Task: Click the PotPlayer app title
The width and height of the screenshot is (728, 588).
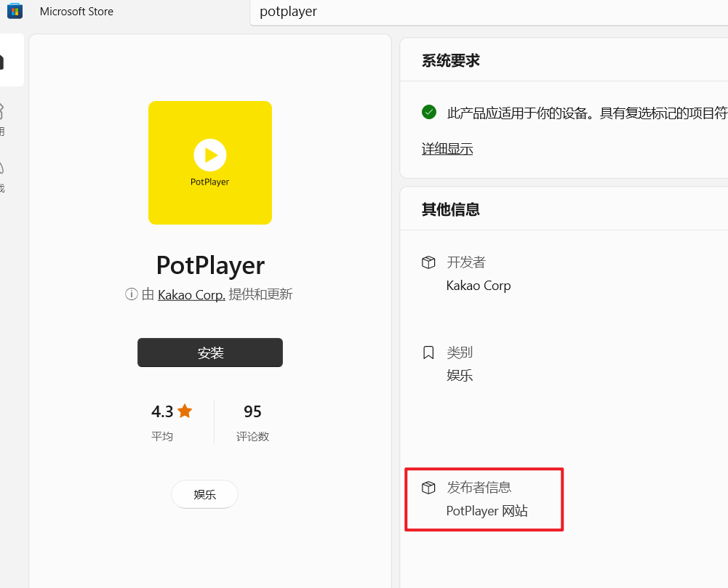Action: (x=210, y=266)
